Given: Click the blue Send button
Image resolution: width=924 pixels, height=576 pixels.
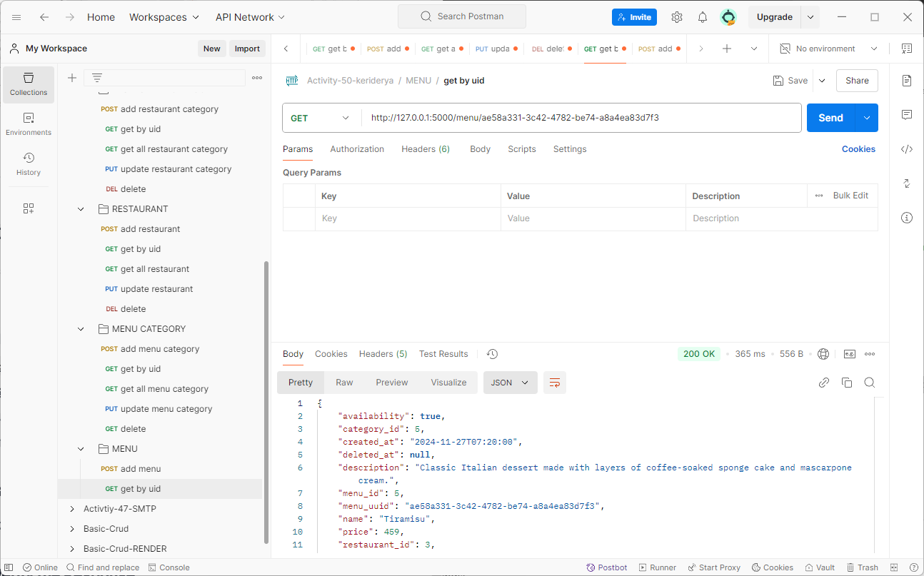Looking at the screenshot, I should (x=830, y=118).
